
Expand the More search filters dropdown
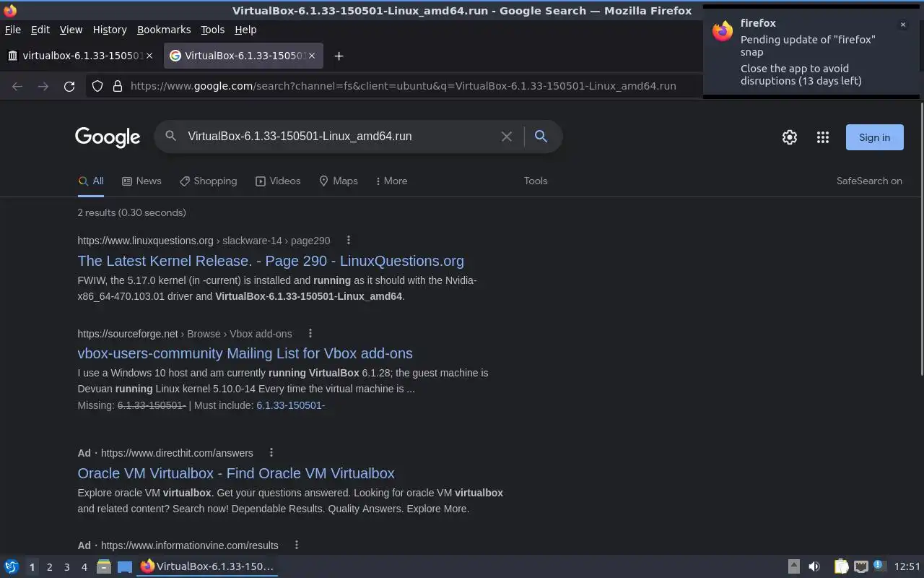click(391, 181)
